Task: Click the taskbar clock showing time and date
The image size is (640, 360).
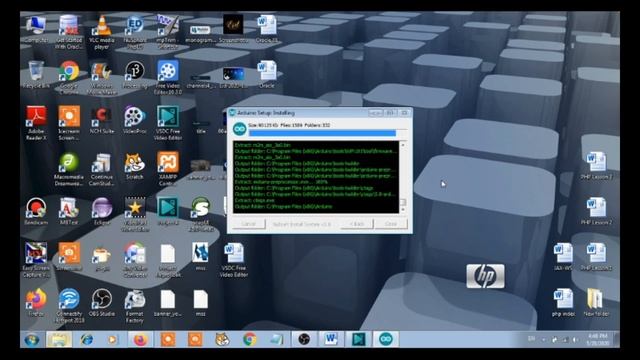Action: (x=598, y=340)
